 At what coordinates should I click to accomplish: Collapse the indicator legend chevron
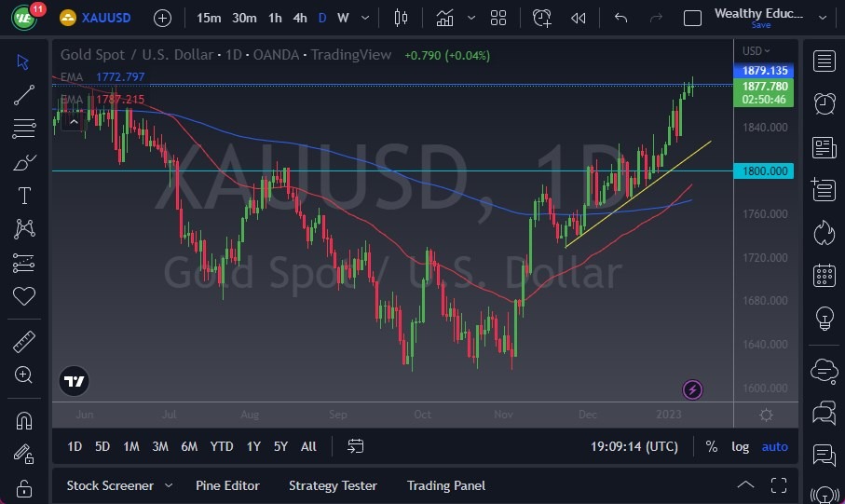(x=74, y=122)
